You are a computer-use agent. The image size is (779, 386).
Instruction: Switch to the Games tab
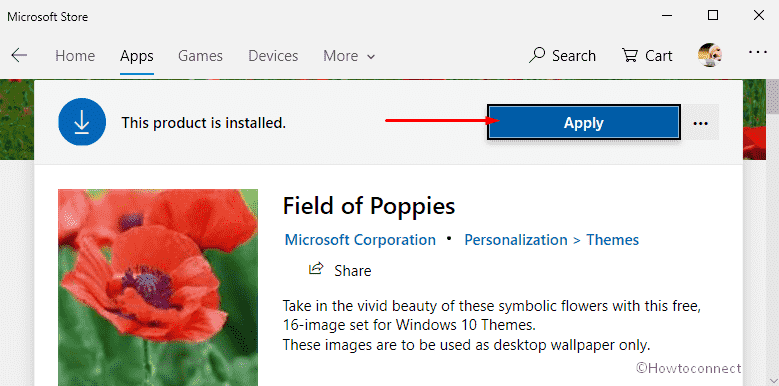point(200,56)
